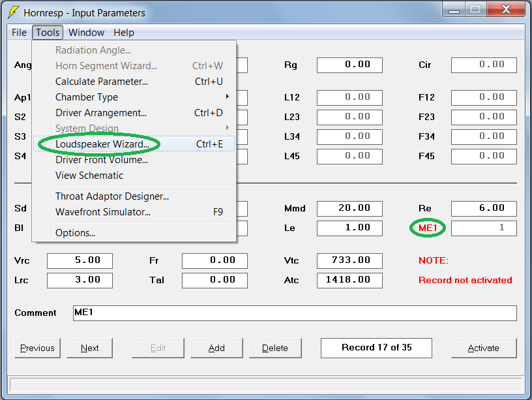Click the Previous record button
This screenshot has height=400, width=532.
37,348
